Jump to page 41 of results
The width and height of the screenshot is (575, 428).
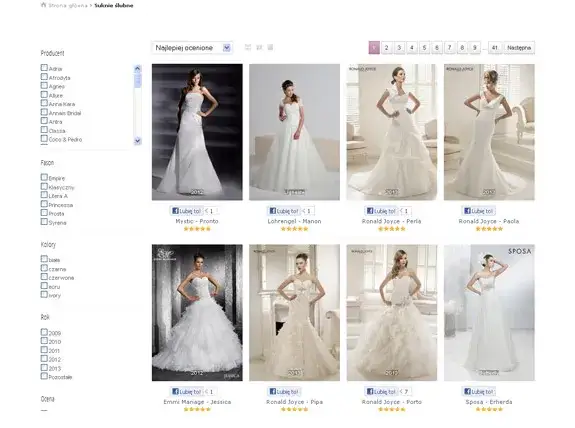pyautogui.click(x=495, y=48)
